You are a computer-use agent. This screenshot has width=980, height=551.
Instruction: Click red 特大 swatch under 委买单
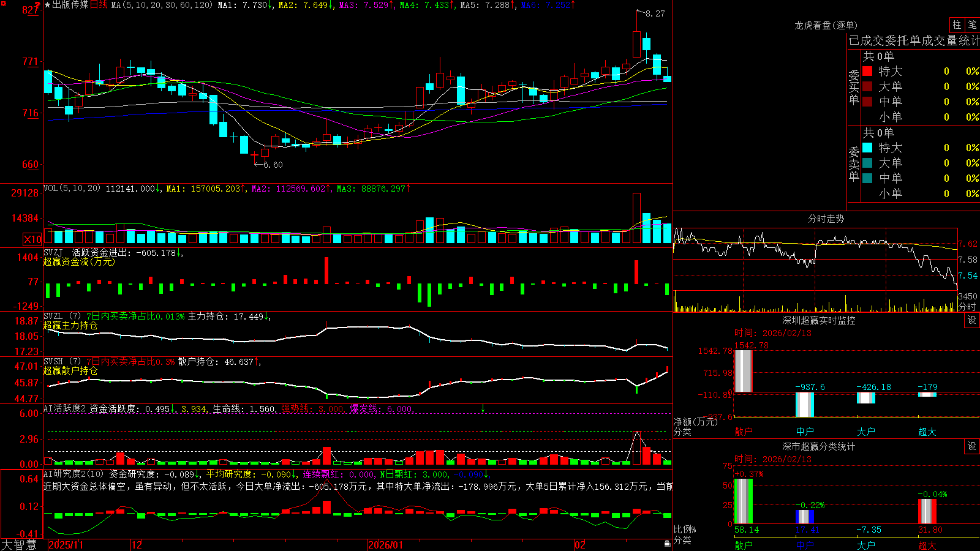coord(867,71)
